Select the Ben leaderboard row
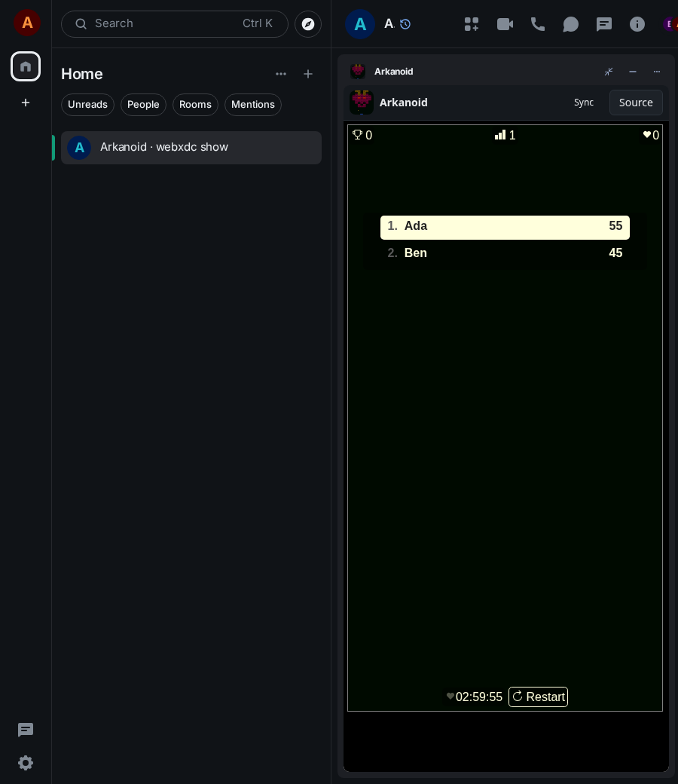Screen dimensions: 678x784 point(505,253)
